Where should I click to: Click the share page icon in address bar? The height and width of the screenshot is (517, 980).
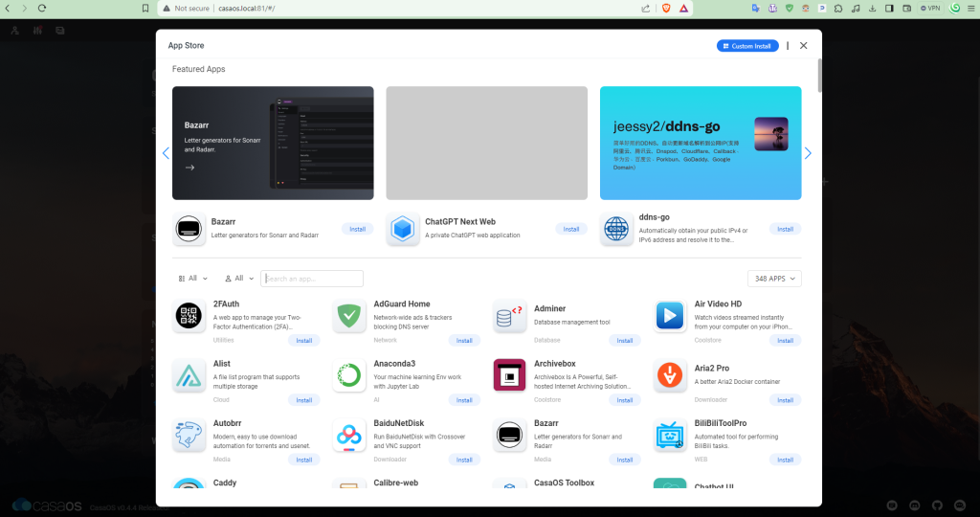click(x=646, y=8)
